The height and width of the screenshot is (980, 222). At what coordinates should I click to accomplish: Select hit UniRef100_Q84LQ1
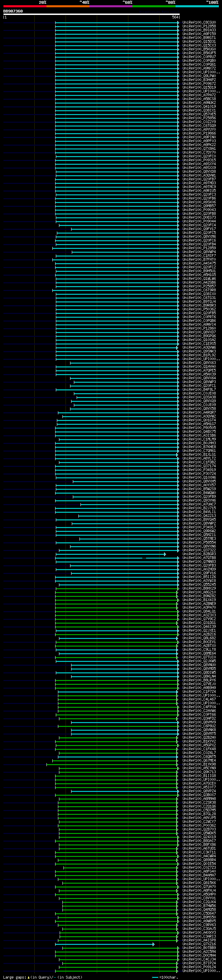(x=199, y=612)
